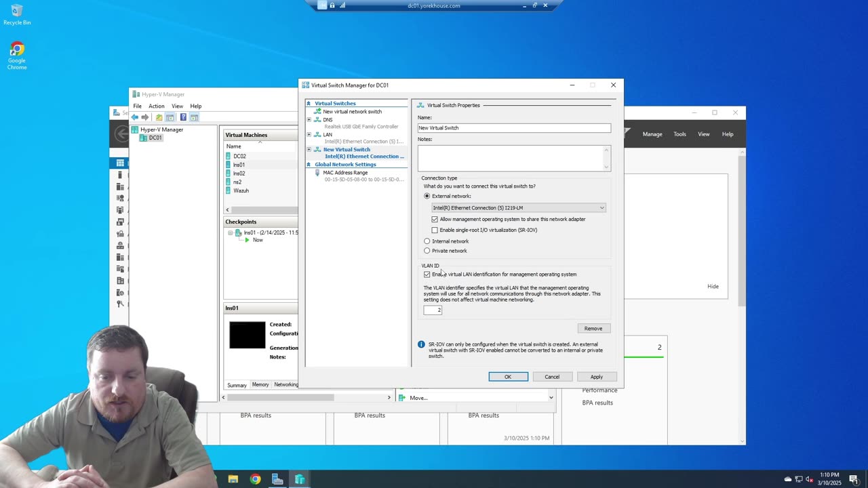The width and height of the screenshot is (868, 488).
Task: Select the Internal network option
Action: [x=427, y=241]
